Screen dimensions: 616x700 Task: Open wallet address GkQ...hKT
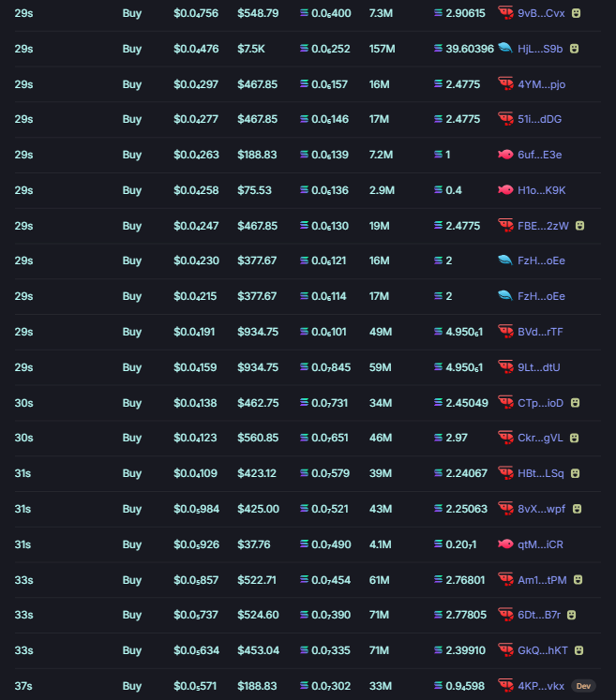tap(543, 650)
